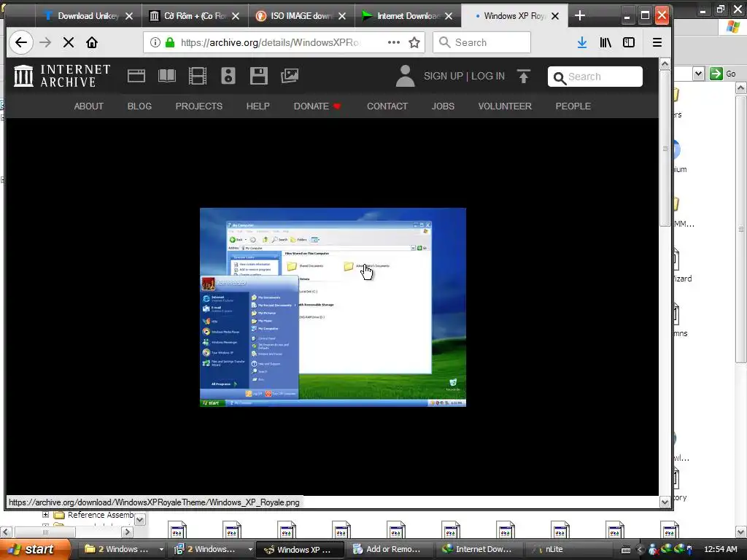
Task: Open the ABOUT page link
Action: point(88,106)
